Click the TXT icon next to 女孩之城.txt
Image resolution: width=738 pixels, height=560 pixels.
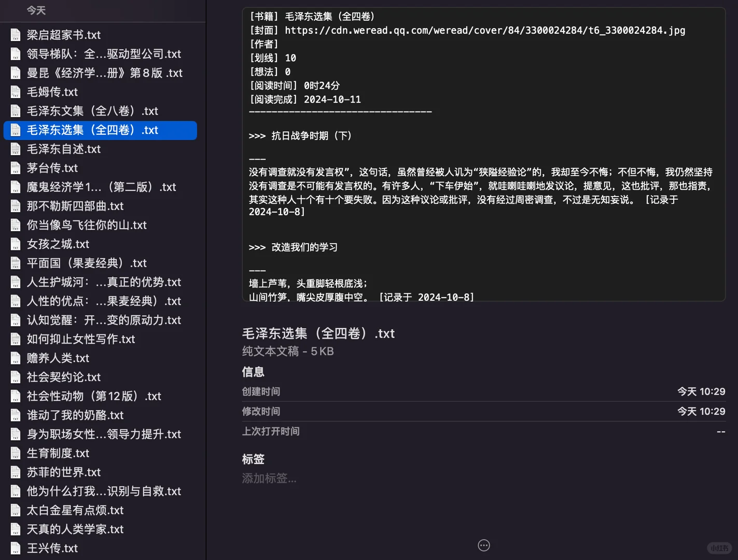(15, 244)
